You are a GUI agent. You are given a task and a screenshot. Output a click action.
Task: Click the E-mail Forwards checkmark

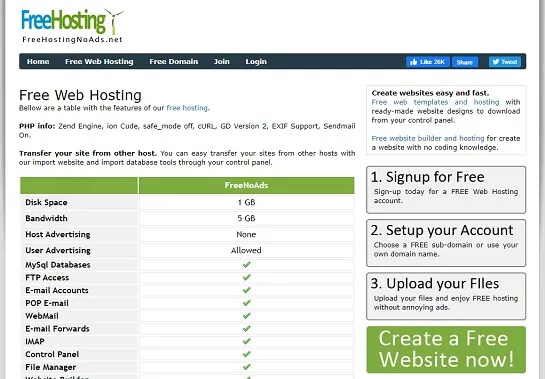coord(246,329)
